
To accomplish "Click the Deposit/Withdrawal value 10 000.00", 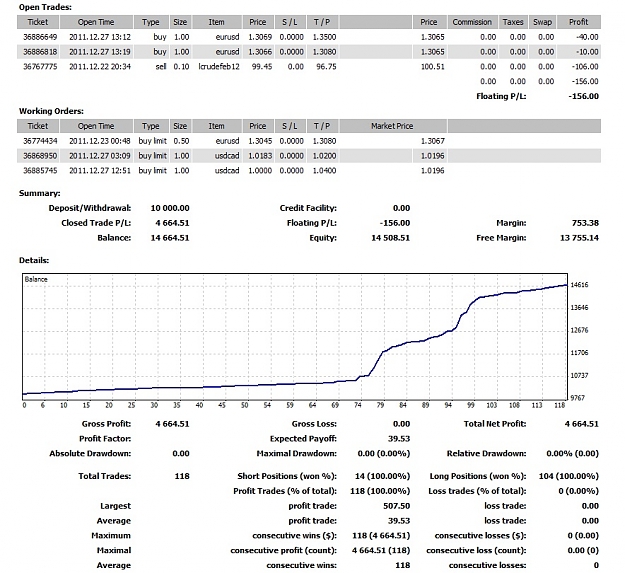I will point(170,208).
